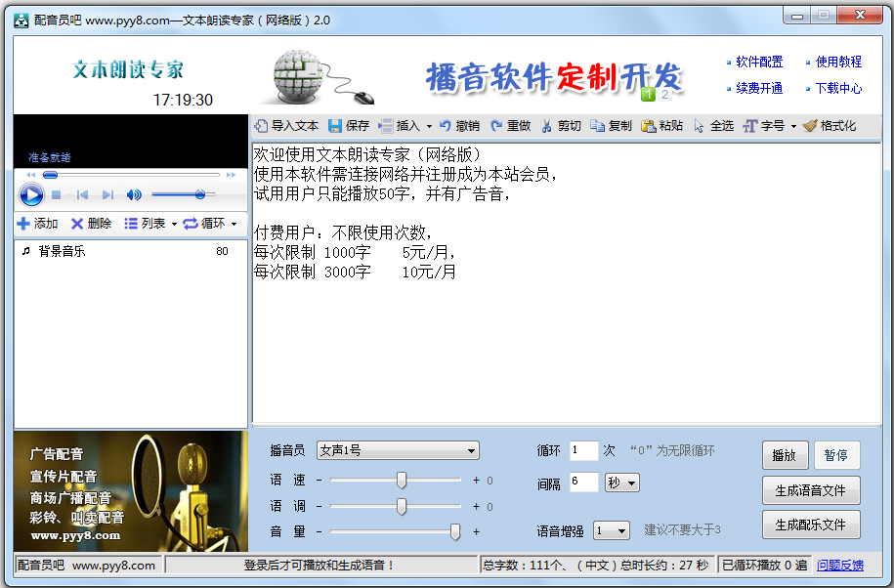Fast forward using the small double-right arrow
894x588 pixels.
231,175
